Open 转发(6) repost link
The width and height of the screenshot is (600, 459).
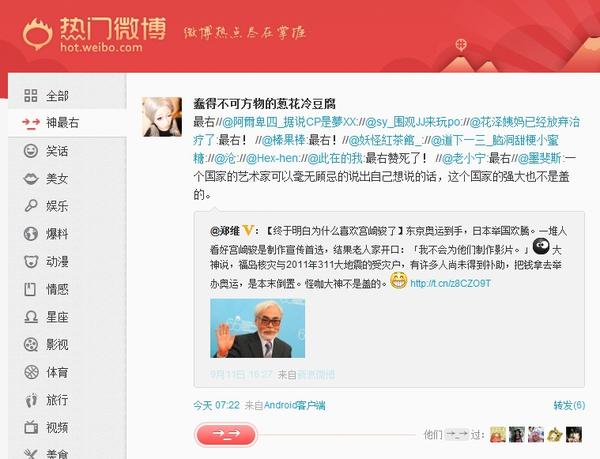[x=569, y=405]
